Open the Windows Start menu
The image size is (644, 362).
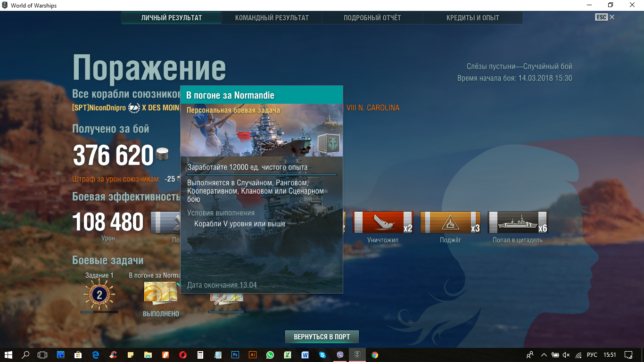pyautogui.click(x=8, y=355)
